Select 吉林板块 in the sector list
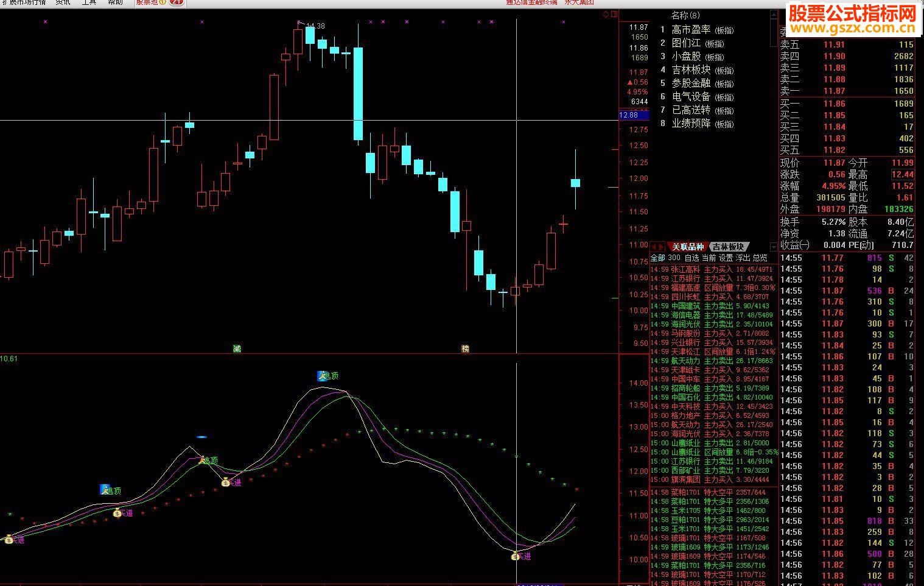Screen dimensions: 924x586 coord(691,69)
